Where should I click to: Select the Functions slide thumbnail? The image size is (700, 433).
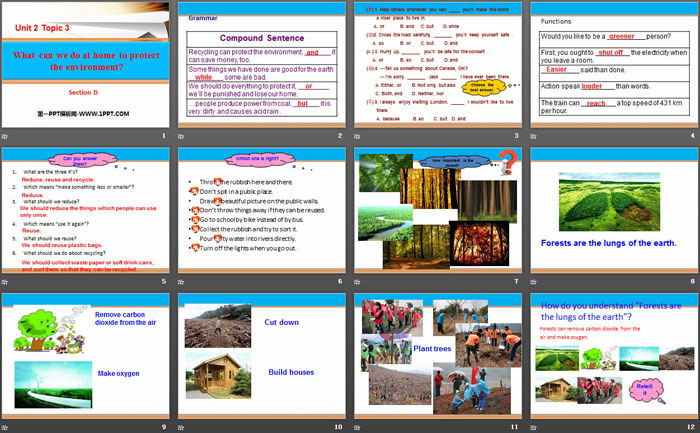pos(613,65)
